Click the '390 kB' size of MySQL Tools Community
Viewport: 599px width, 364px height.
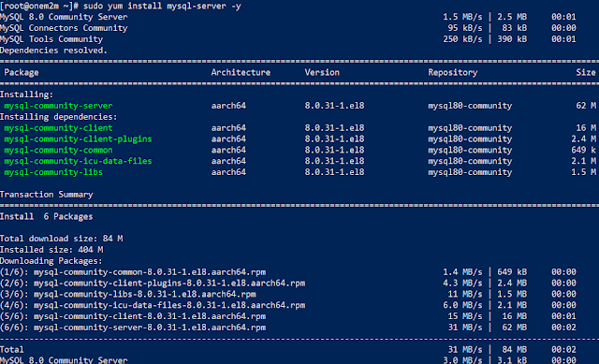pyautogui.click(x=512, y=39)
